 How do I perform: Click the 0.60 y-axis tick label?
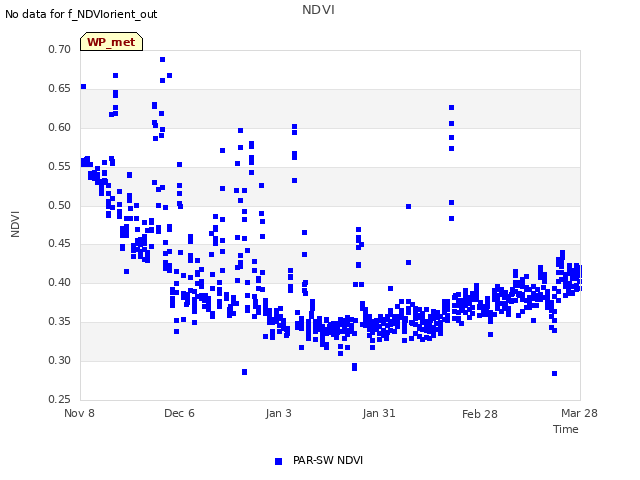click(x=59, y=127)
